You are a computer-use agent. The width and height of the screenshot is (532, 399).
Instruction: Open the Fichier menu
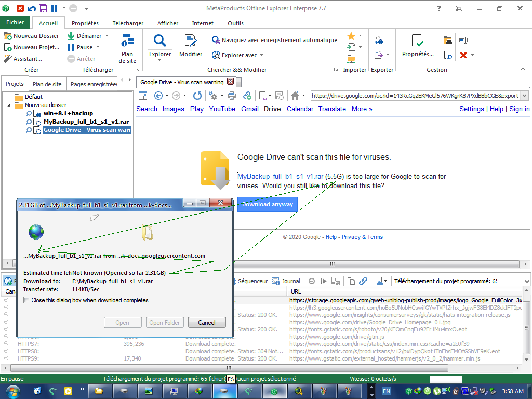[x=15, y=22]
